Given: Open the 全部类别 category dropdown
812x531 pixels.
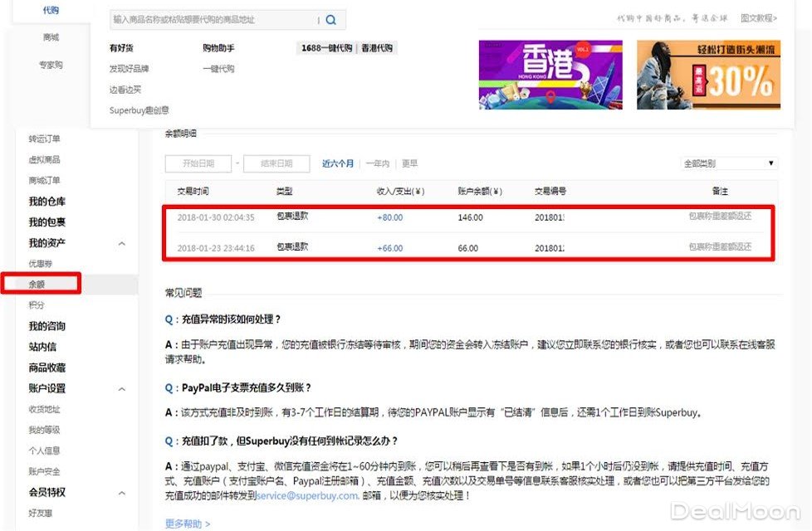Looking at the screenshot, I should coord(728,163).
